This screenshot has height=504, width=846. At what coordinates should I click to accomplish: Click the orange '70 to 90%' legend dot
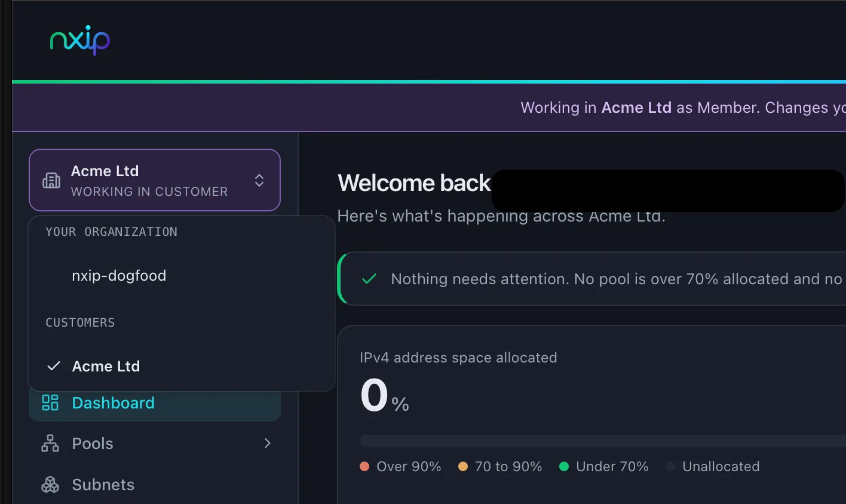click(x=462, y=466)
